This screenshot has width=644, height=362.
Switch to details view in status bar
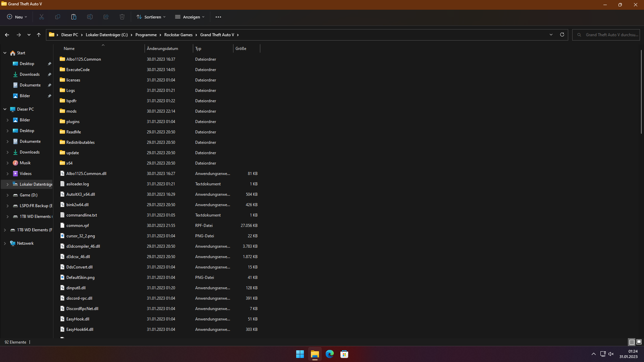(632, 342)
